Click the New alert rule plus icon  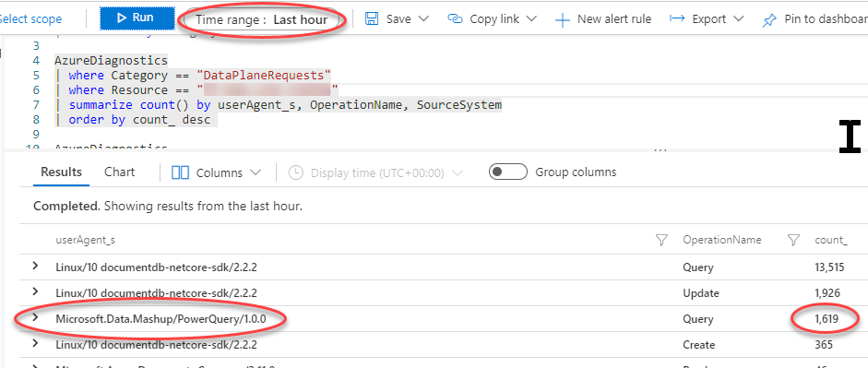point(563,20)
